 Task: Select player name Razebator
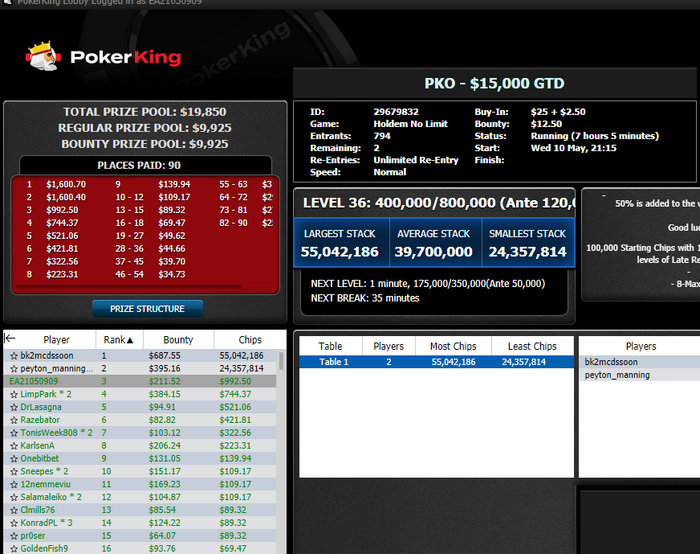(x=40, y=420)
